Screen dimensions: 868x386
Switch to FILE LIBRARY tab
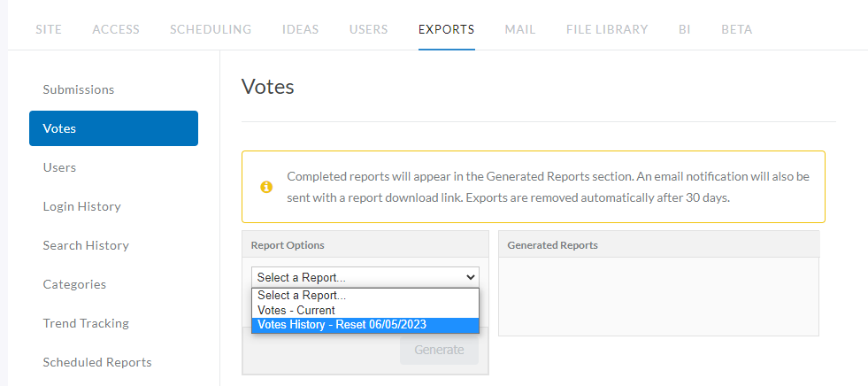coord(607,29)
